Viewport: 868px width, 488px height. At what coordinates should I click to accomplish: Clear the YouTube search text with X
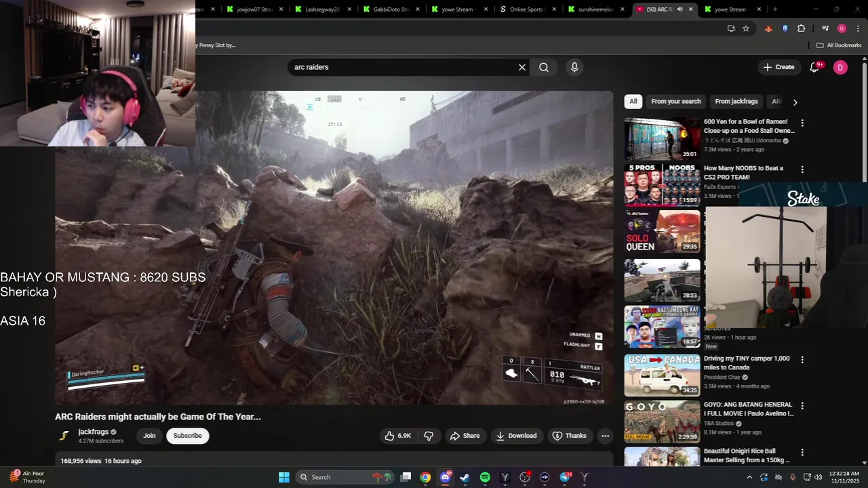coord(522,67)
